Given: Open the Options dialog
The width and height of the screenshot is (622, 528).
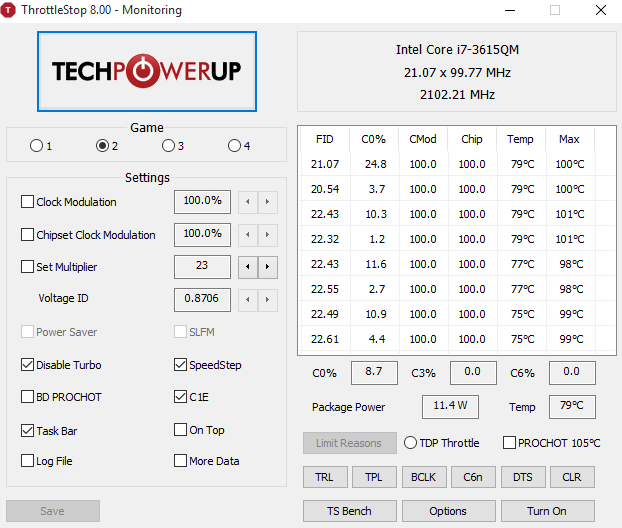Looking at the screenshot, I should [449, 511].
